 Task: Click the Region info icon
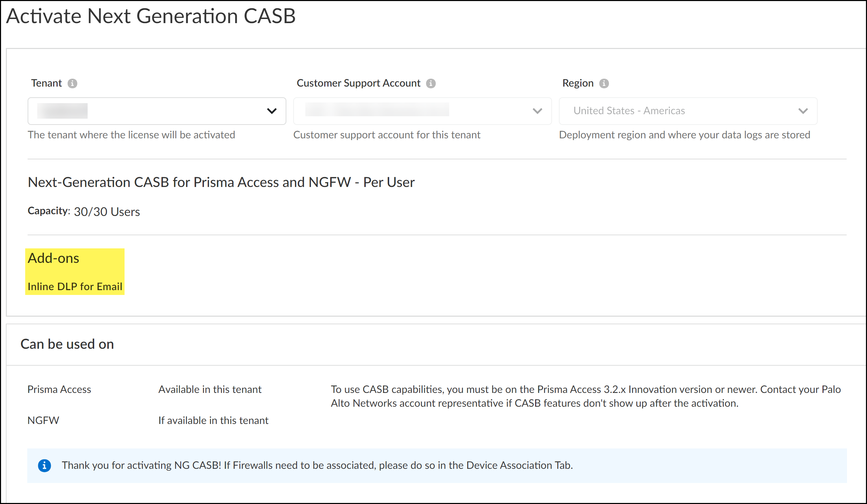(x=604, y=83)
